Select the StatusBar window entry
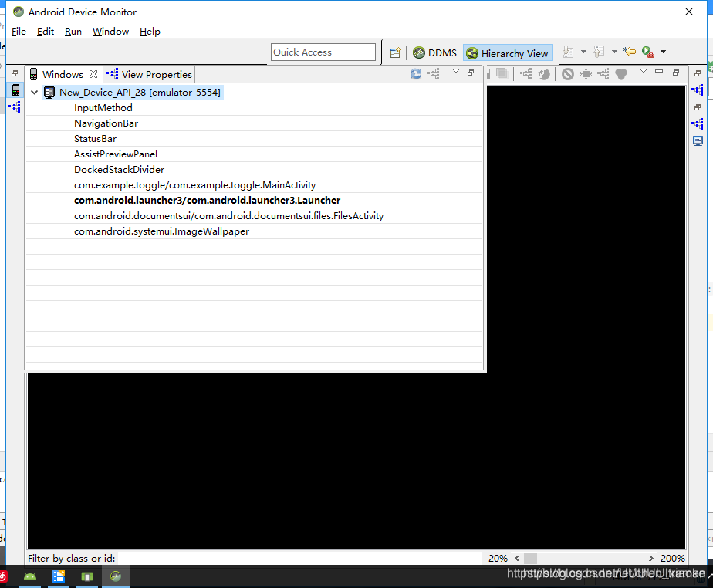 coord(95,139)
